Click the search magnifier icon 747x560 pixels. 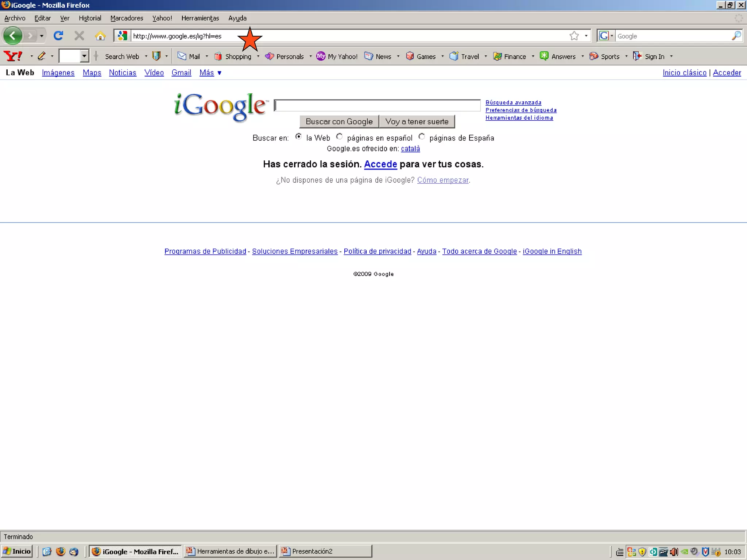[x=736, y=36]
